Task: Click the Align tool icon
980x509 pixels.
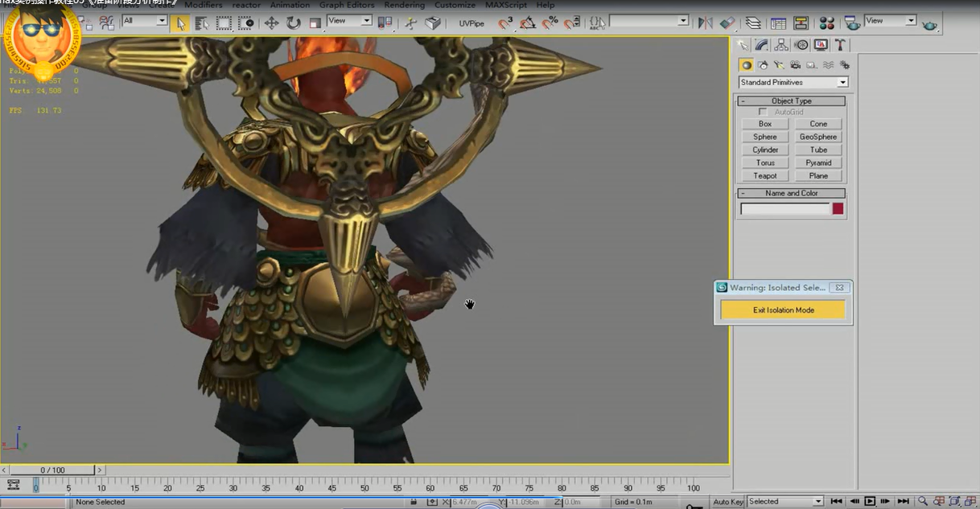Action: 727,23
